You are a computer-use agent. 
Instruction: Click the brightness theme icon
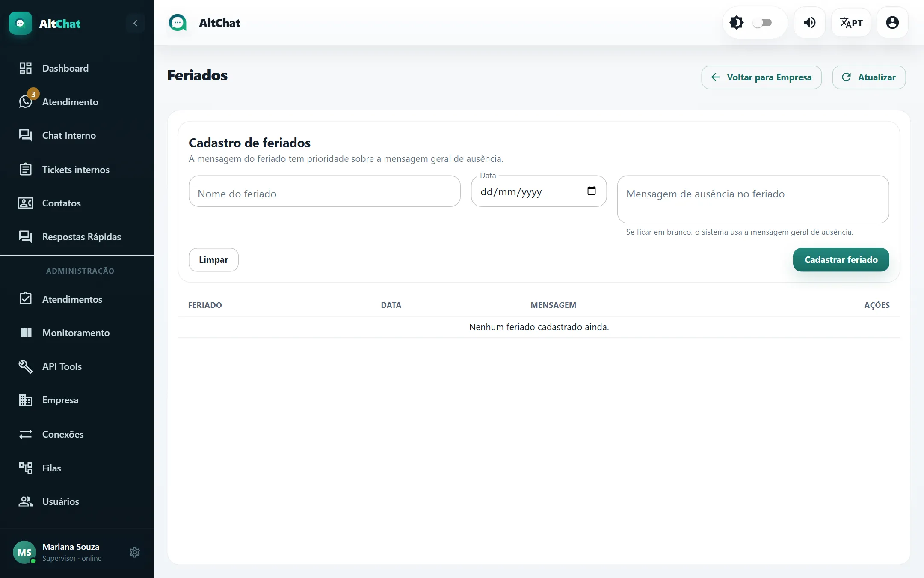point(737,22)
